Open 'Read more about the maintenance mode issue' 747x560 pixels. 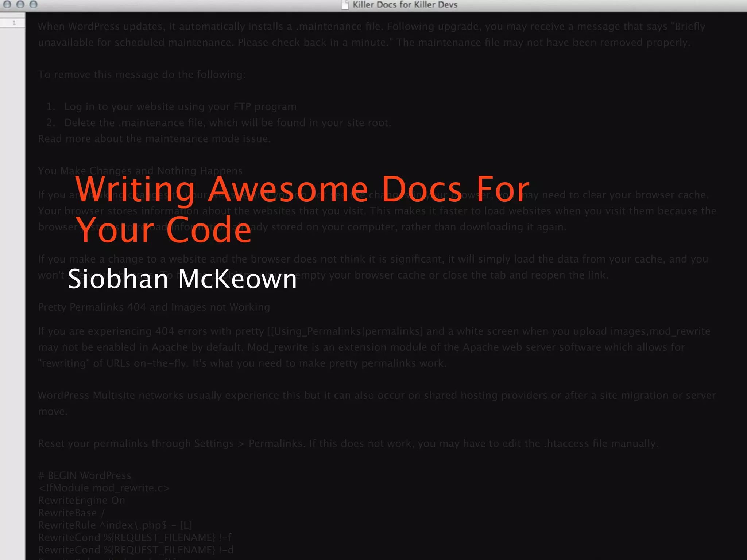point(154,139)
